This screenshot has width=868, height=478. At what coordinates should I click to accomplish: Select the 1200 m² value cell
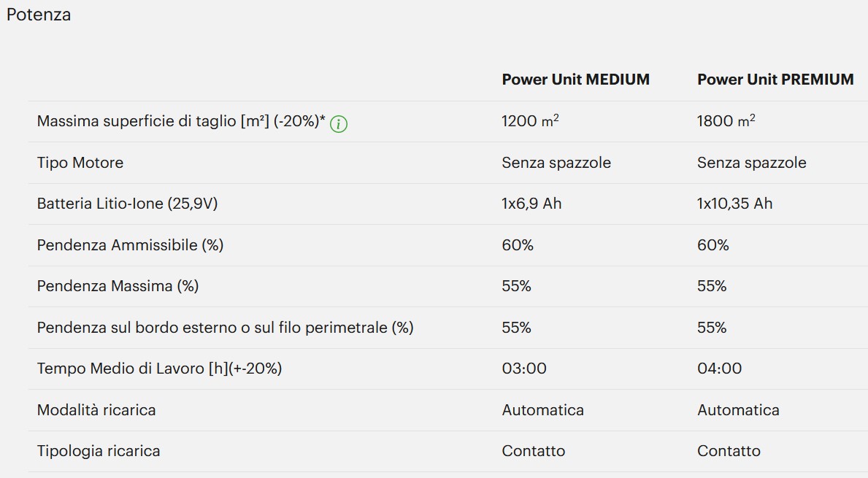(530, 120)
